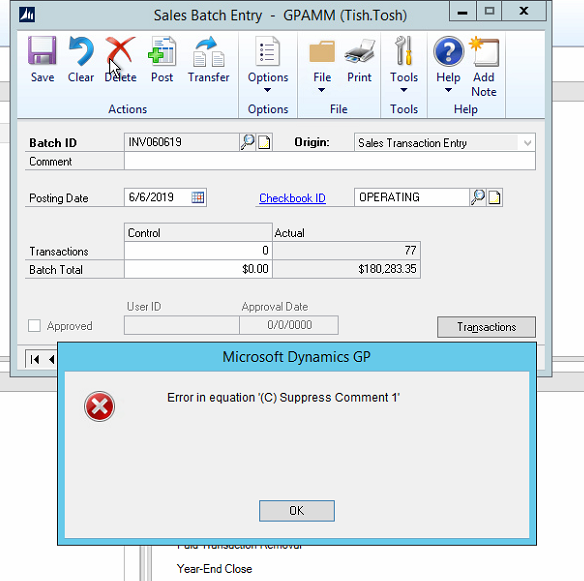Click the Actual transactions value 77
This screenshot has width=584, height=581.
(346, 250)
